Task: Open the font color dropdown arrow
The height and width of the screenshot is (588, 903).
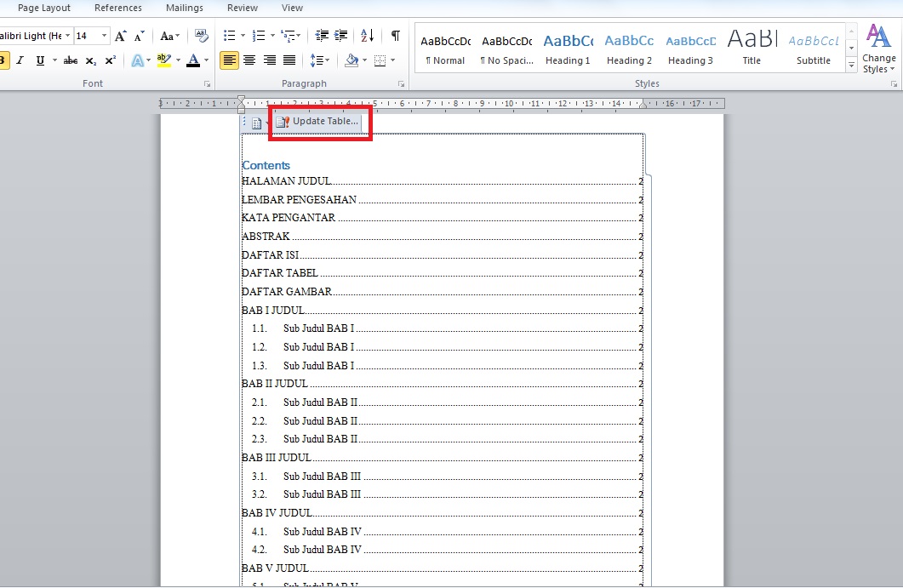Action: coord(206,60)
